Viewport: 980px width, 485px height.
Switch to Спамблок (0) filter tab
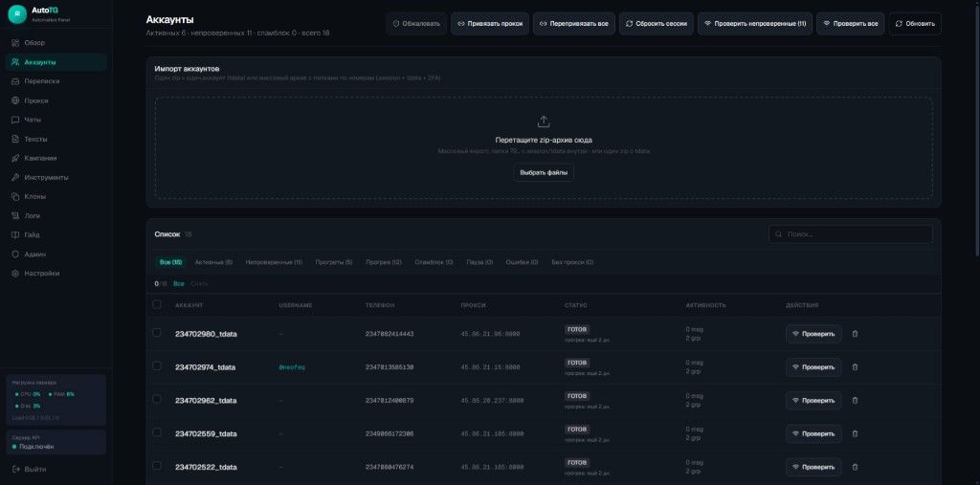click(x=434, y=262)
